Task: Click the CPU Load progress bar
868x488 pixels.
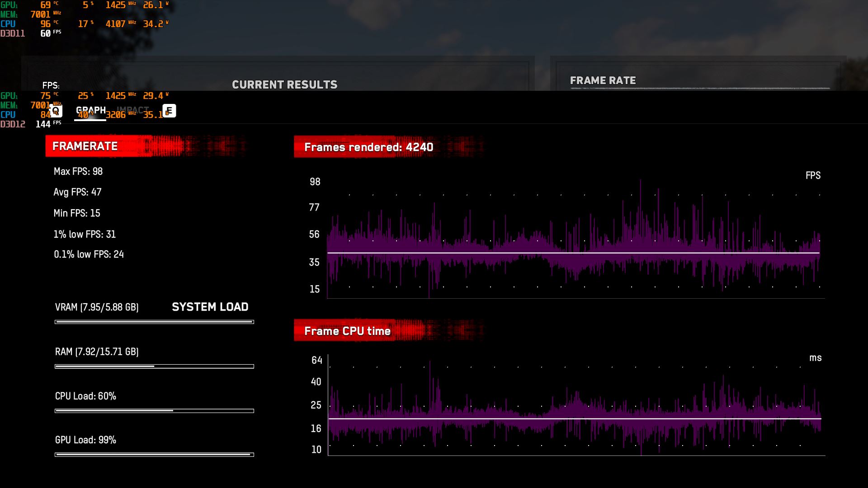Action: coord(154,411)
